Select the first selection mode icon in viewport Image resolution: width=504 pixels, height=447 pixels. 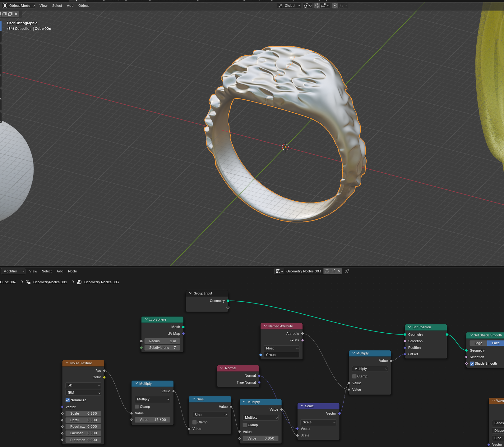(x=4, y=14)
